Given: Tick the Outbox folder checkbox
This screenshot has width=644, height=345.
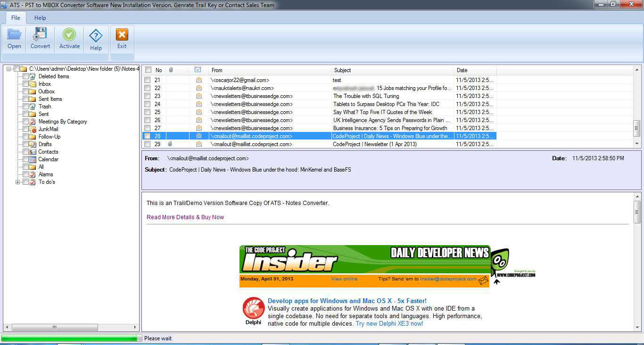Looking at the screenshot, I should (26, 91).
